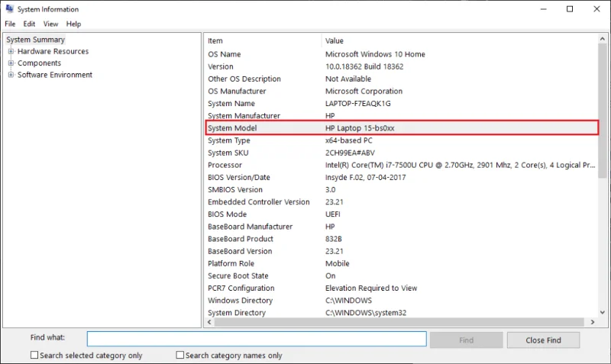This screenshot has width=611, height=364.
Task: Select the Components tree item
Action: tap(40, 63)
